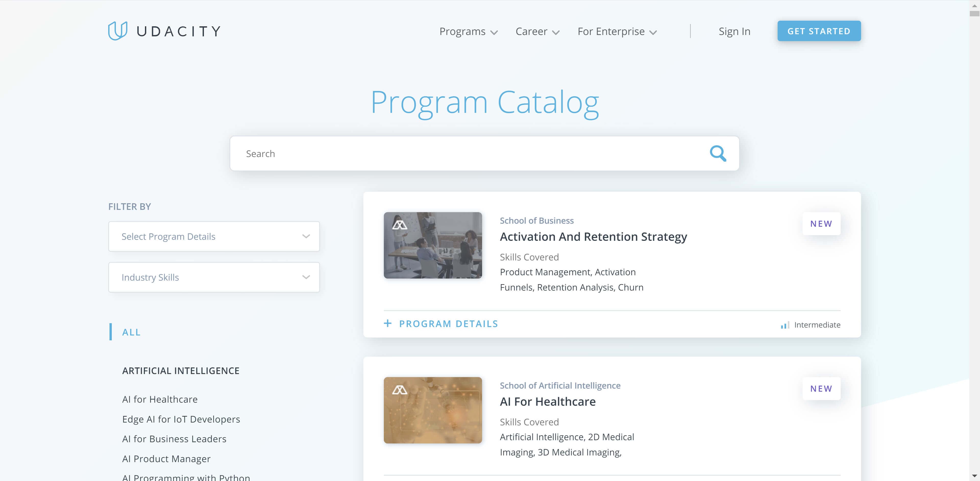This screenshot has height=481, width=980.
Task: Click the Sign In button
Action: (735, 31)
